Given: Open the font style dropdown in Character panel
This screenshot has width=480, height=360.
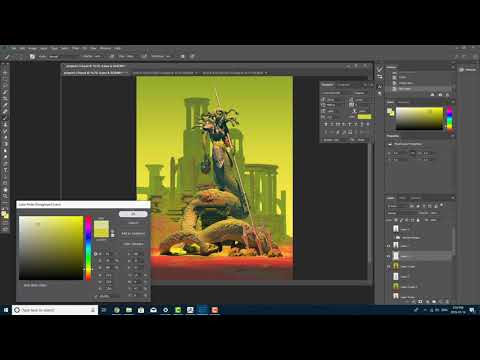Looking at the screenshot, I should [361, 93].
